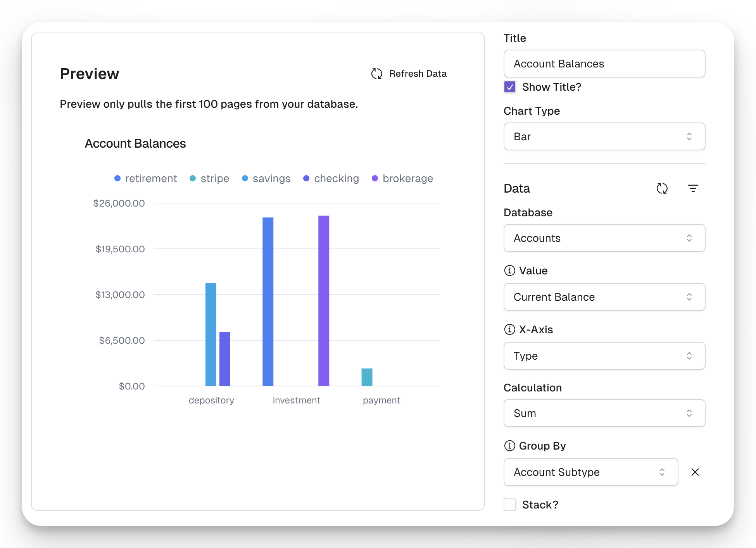Enable the Stack checkbox
Screen dimensions: 756x548
pos(510,505)
